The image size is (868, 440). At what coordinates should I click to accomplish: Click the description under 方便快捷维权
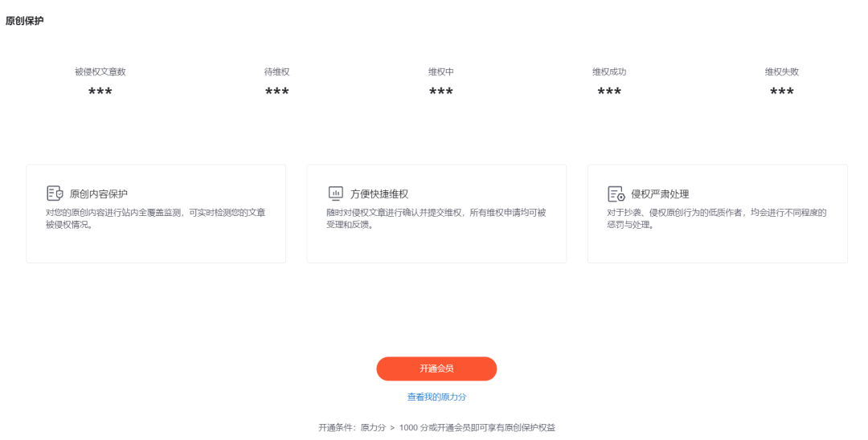pos(436,218)
